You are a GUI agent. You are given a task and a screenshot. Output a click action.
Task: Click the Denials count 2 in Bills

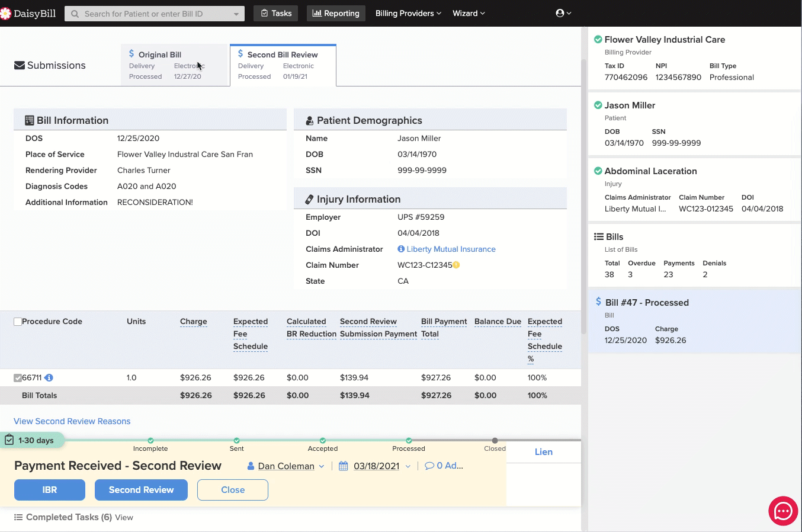pos(705,274)
